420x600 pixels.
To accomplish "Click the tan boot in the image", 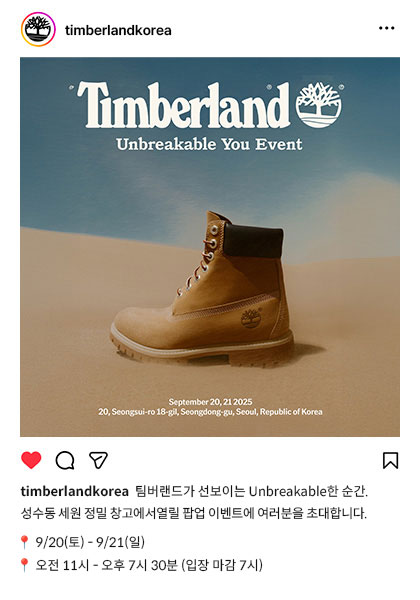I will point(203,289).
